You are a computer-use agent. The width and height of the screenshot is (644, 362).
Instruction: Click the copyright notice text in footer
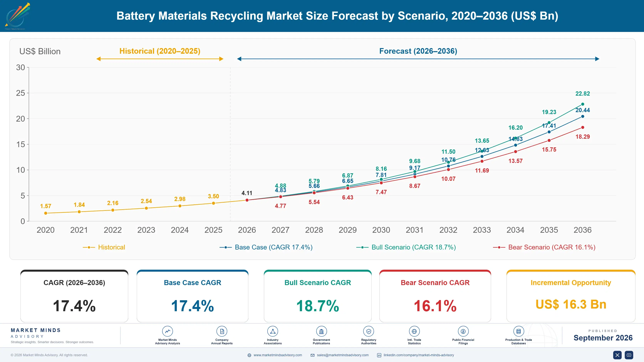(x=49, y=355)
